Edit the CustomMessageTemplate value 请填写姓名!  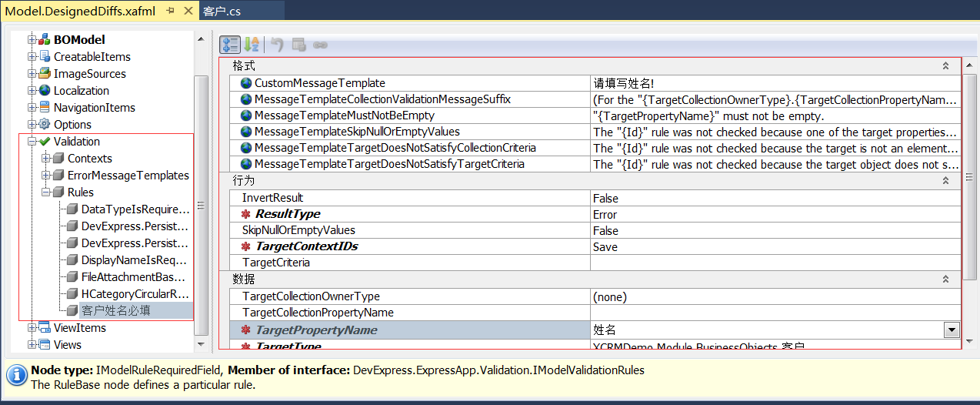pyautogui.click(x=775, y=82)
